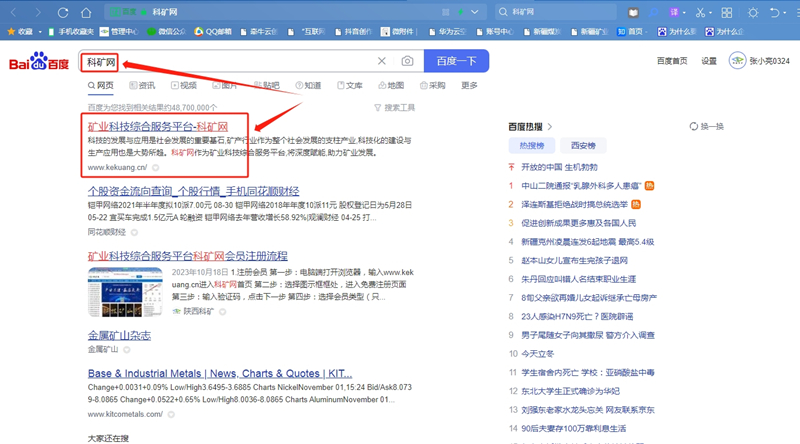Click the Baidu logo
800x444 pixels.
coord(38,62)
